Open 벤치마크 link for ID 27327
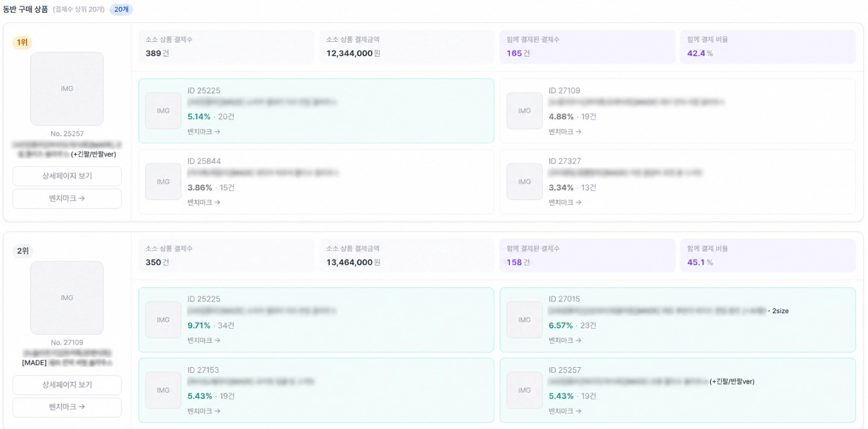 [564, 202]
